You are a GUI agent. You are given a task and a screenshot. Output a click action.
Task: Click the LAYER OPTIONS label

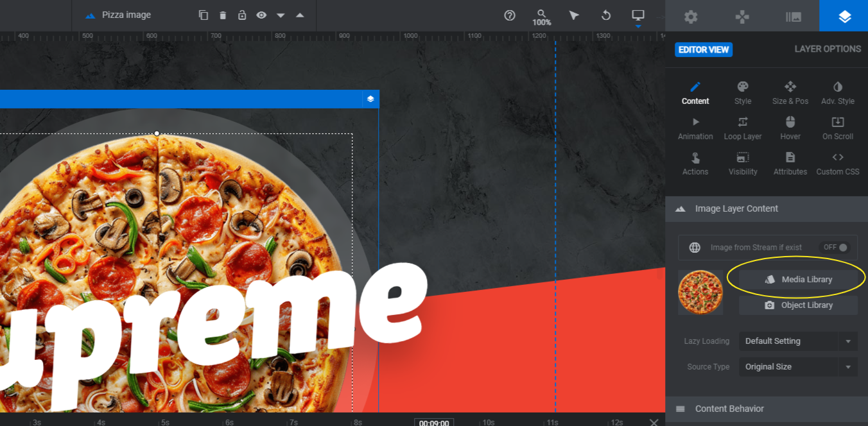tap(828, 49)
